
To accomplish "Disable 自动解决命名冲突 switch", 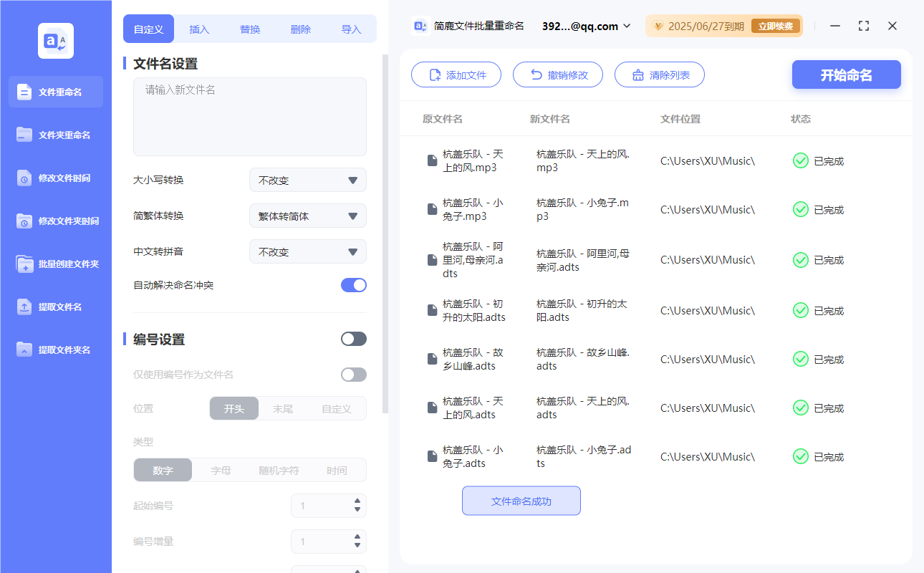I will tap(353, 284).
